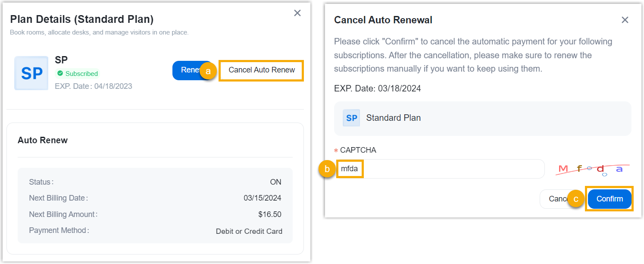Click the $16.50 Next Billing Amount
Image resolution: width=644 pixels, height=264 pixels.
point(270,214)
